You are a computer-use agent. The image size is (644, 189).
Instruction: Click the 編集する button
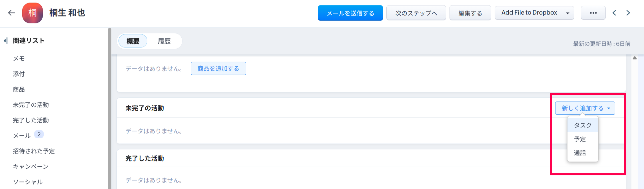point(470,13)
